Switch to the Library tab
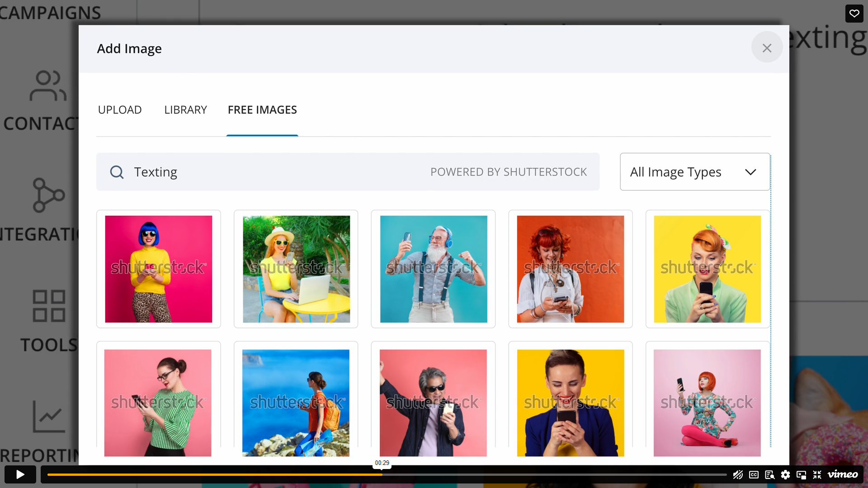The width and height of the screenshot is (868, 488). point(185,110)
